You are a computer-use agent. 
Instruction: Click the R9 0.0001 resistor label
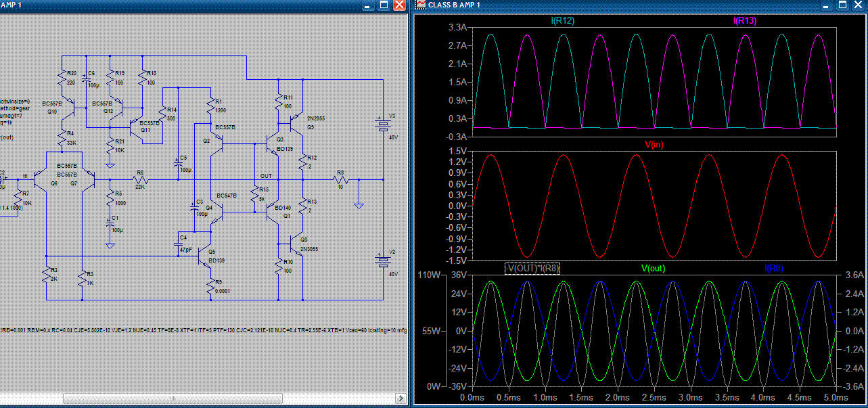222,287
